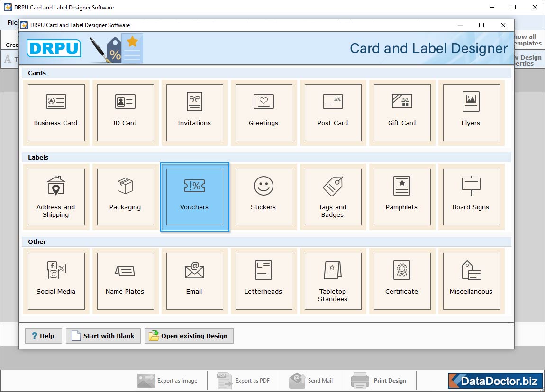Screen dimensions: 545x392
Task: Click the Help button
Action: pos(44,336)
